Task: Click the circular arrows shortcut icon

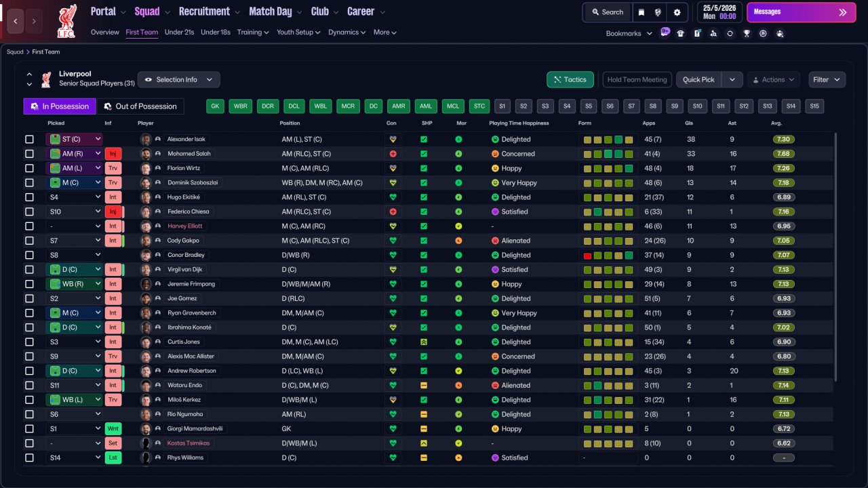Action: pos(730,33)
